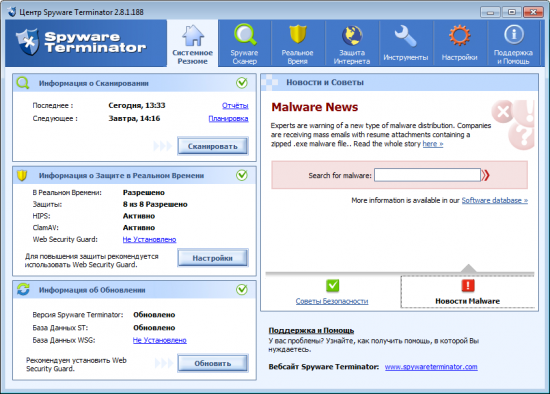
Task: Open Настройки gear tab in toolbar
Action: 460,44
